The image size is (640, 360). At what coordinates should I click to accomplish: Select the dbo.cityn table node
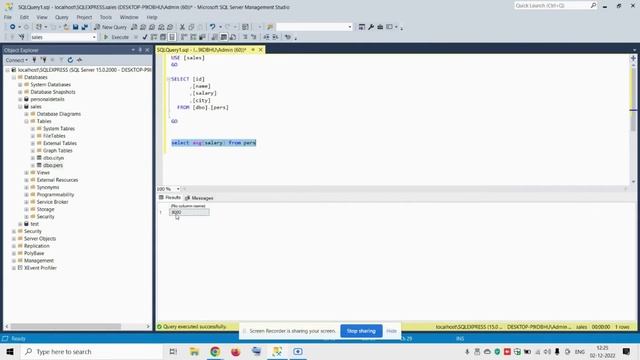click(53, 158)
